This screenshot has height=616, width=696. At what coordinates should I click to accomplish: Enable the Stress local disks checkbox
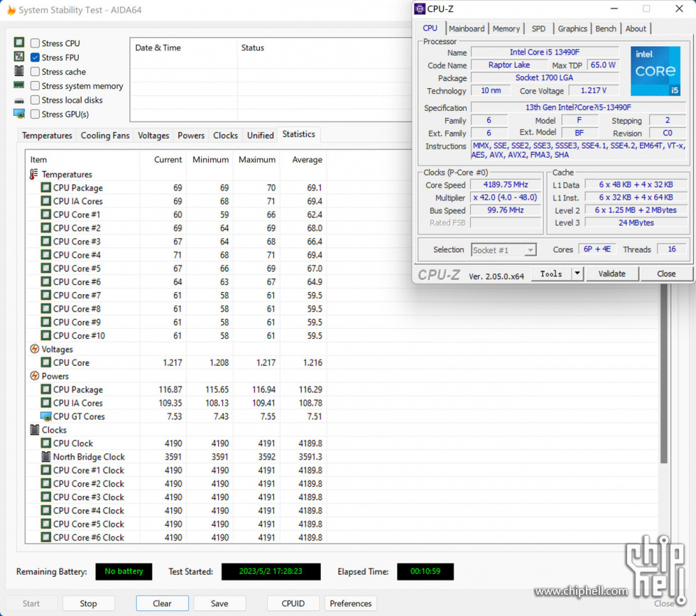[35, 100]
